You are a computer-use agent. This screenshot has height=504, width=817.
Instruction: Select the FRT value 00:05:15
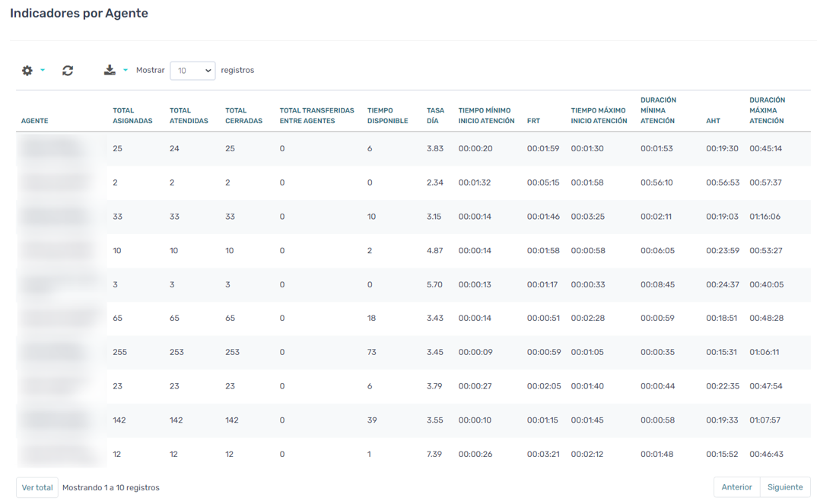543,182
